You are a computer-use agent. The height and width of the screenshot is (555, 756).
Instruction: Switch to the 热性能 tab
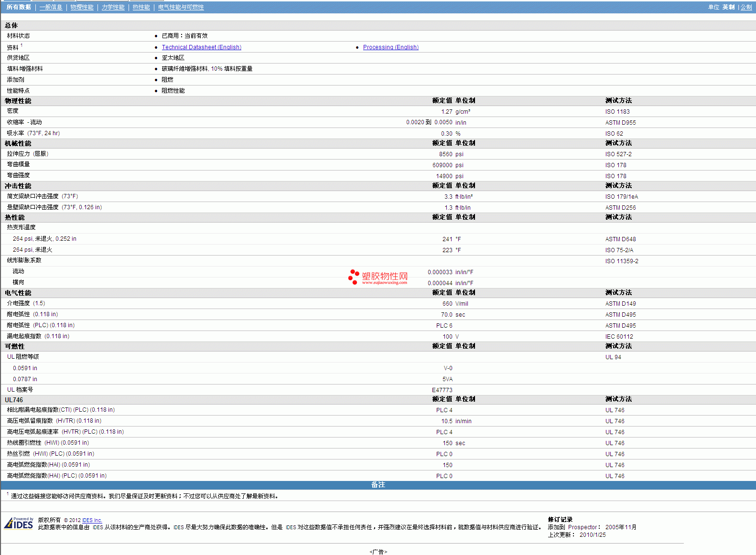[x=141, y=7]
